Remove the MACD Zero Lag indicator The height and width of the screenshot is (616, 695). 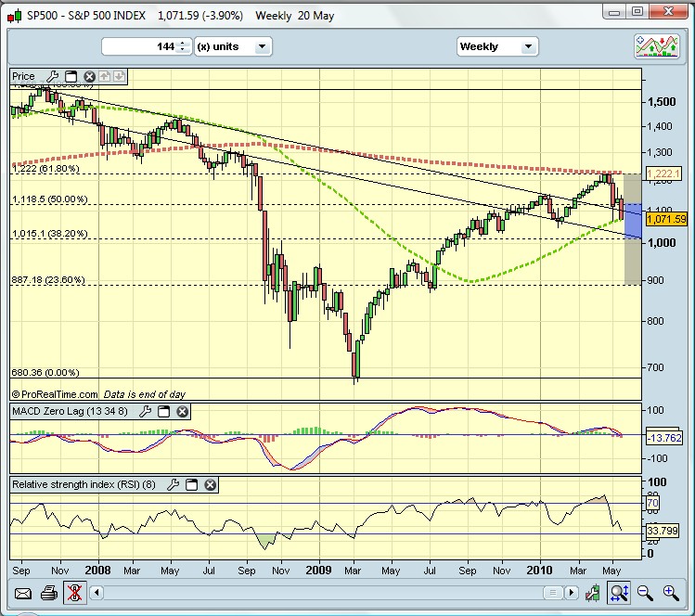pyautogui.click(x=182, y=412)
